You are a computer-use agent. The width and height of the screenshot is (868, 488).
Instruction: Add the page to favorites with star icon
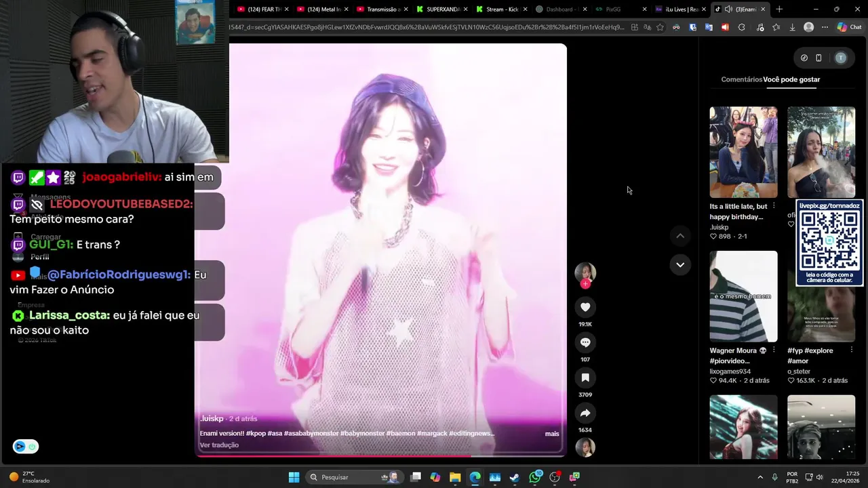pos(660,27)
